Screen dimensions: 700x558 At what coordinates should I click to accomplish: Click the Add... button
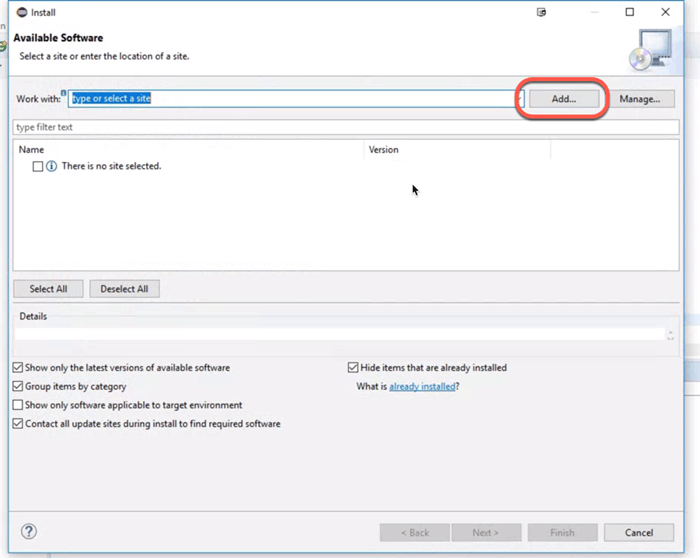pyautogui.click(x=563, y=99)
